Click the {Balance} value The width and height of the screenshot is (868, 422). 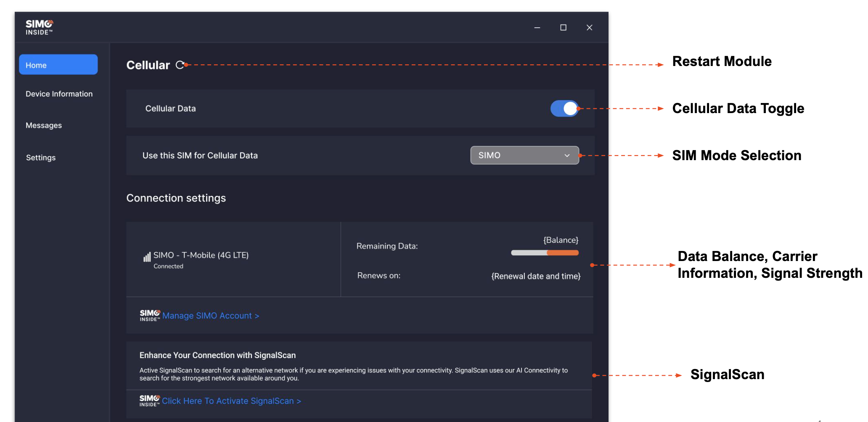[x=561, y=240]
